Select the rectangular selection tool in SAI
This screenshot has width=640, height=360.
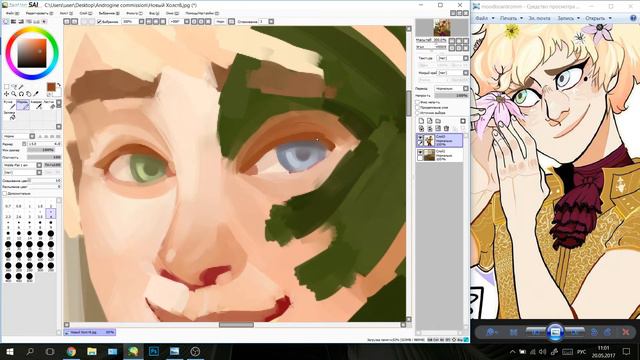(7, 87)
